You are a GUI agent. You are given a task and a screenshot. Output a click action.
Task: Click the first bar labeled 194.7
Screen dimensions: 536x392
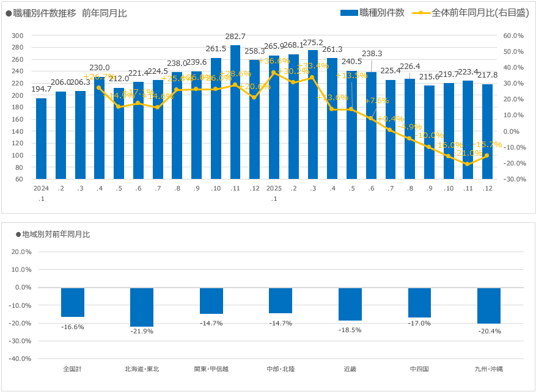tap(41, 140)
